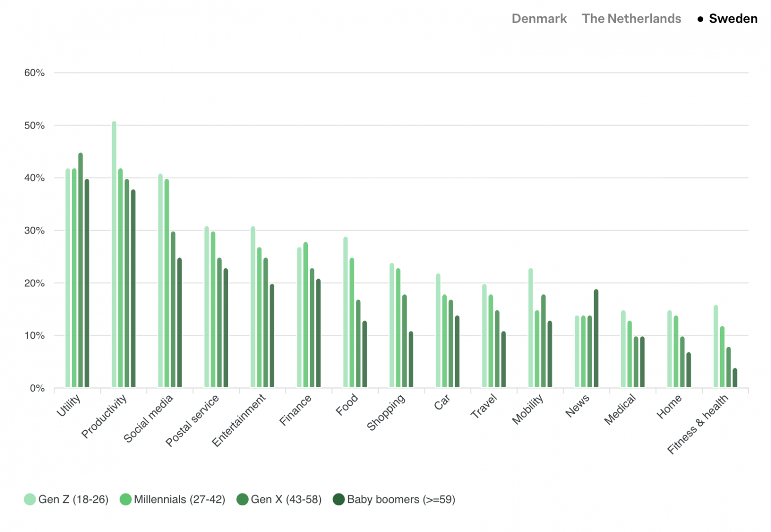771x532 pixels.
Task: Click the Gen Z bar for Mobility
Action: tap(531, 328)
